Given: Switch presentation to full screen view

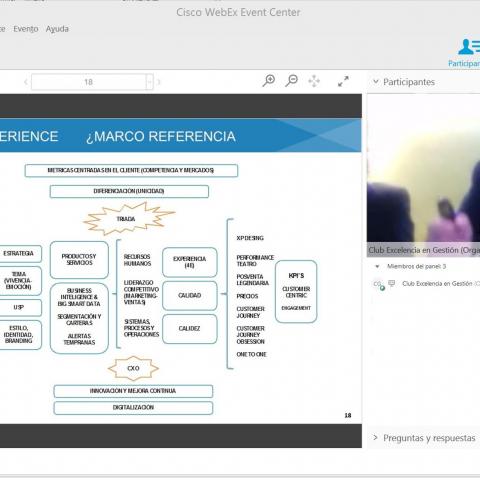Looking at the screenshot, I should click(343, 81).
